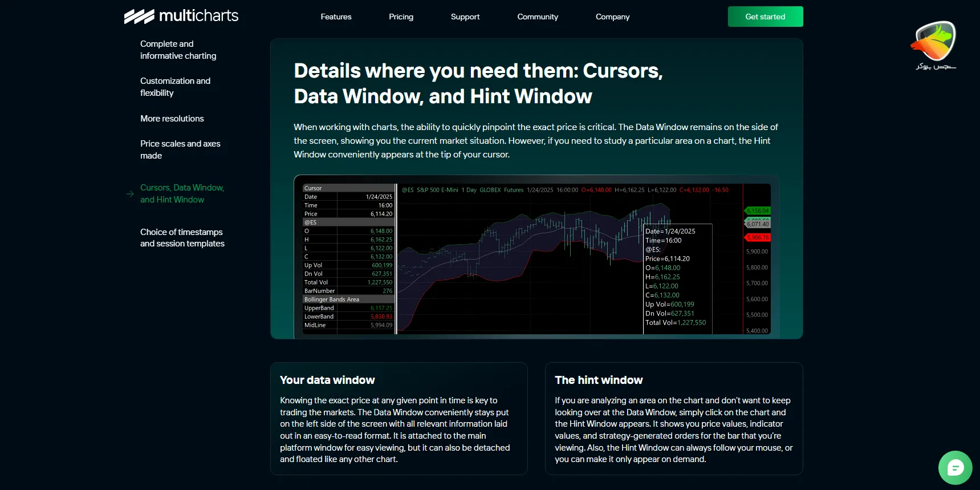980x490 pixels.
Task: Open the Features menu
Action: tap(336, 17)
